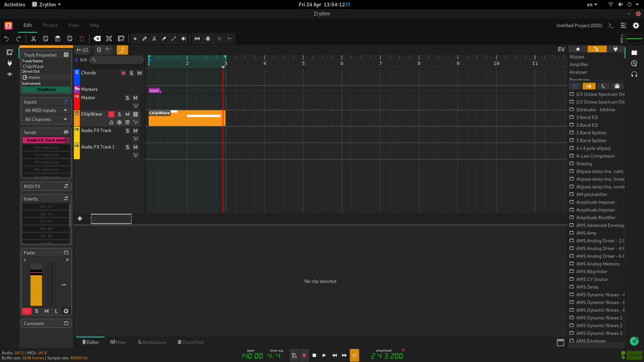Click snap grid 1/1 button
The height and width of the screenshot is (362, 644).
click(83, 50)
